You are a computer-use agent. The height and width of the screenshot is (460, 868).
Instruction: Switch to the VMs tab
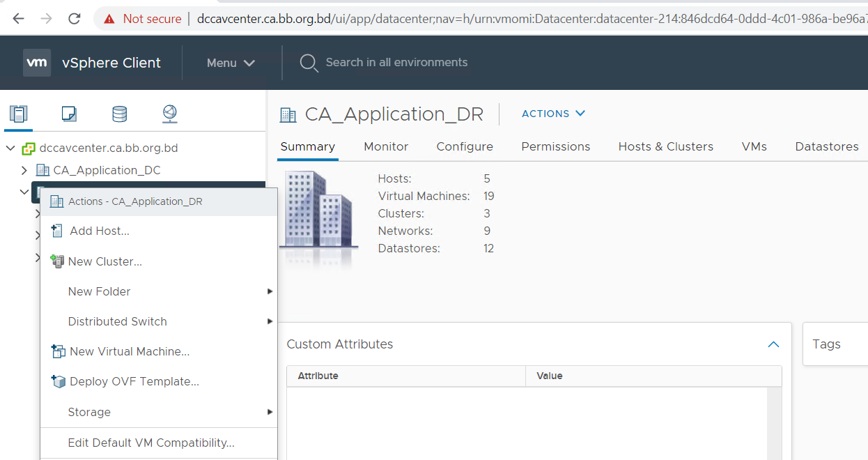pyautogui.click(x=754, y=146)
